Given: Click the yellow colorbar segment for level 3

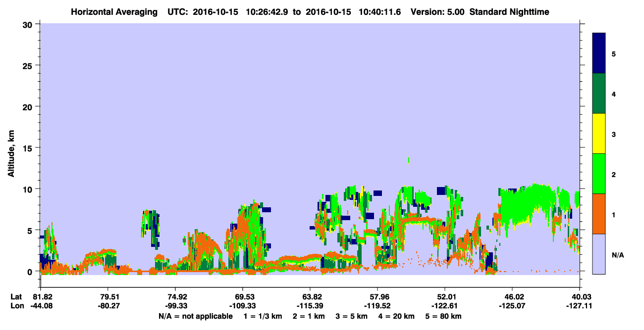Looking at the screenshot, I should (x=599, y=134).
